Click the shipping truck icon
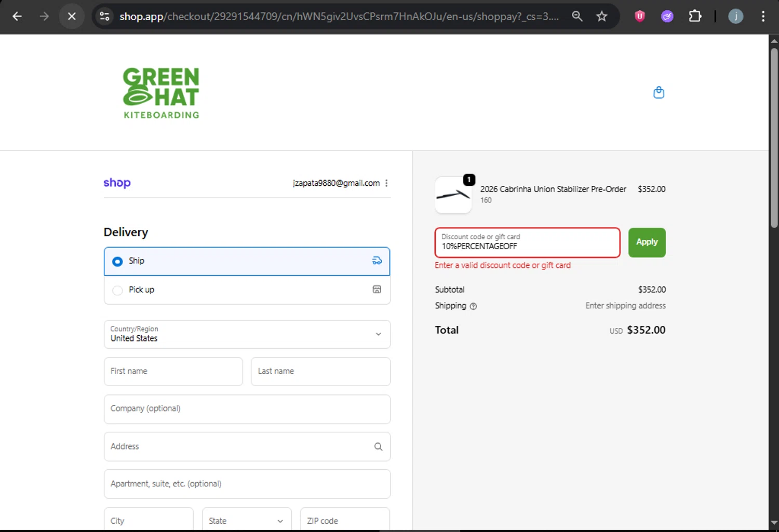This screenshot has width=779, height=532. [x=377, y=261]
